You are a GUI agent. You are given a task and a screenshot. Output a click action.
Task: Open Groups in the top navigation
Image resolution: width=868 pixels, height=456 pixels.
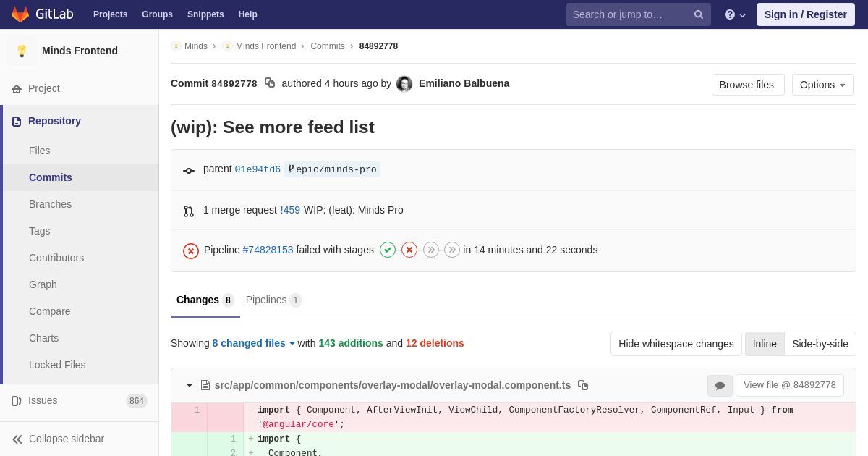tap(157, 14)
